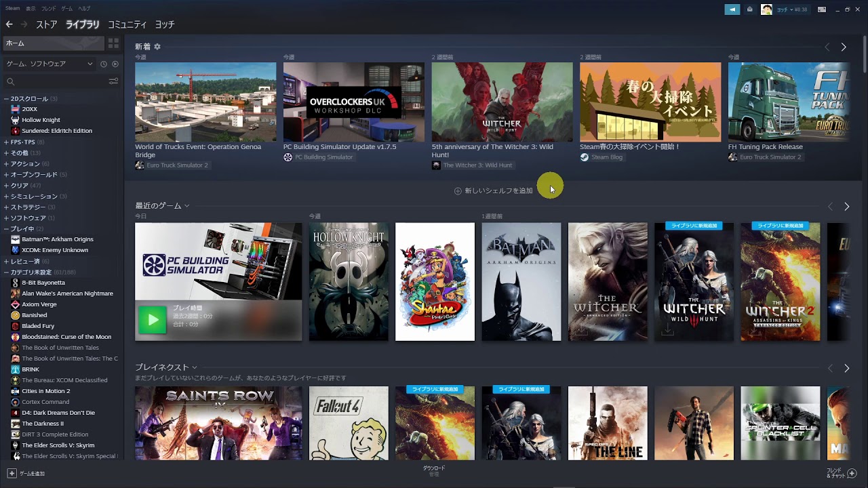Collapse the プレイ中 collection
868x488 pixels.
click(6, 229)
